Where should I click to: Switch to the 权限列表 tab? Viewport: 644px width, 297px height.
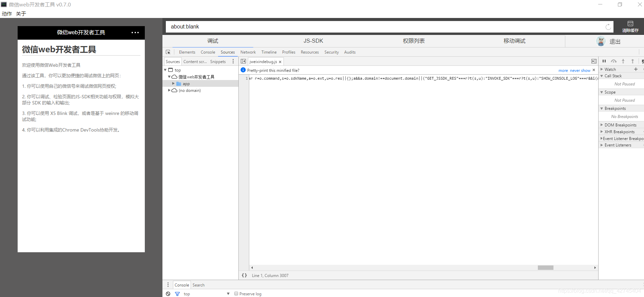click(x=414, y=41)
